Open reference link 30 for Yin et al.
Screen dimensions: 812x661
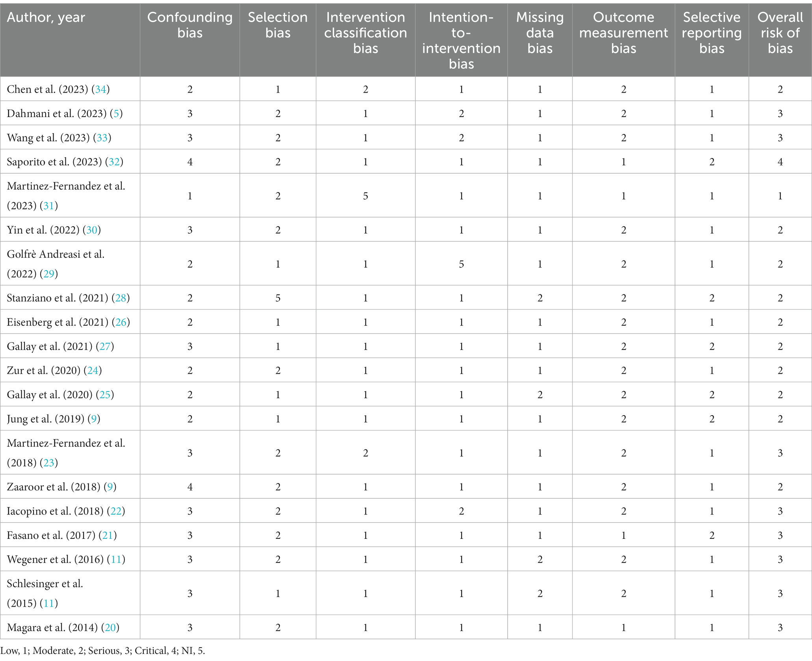pos(92,230)
